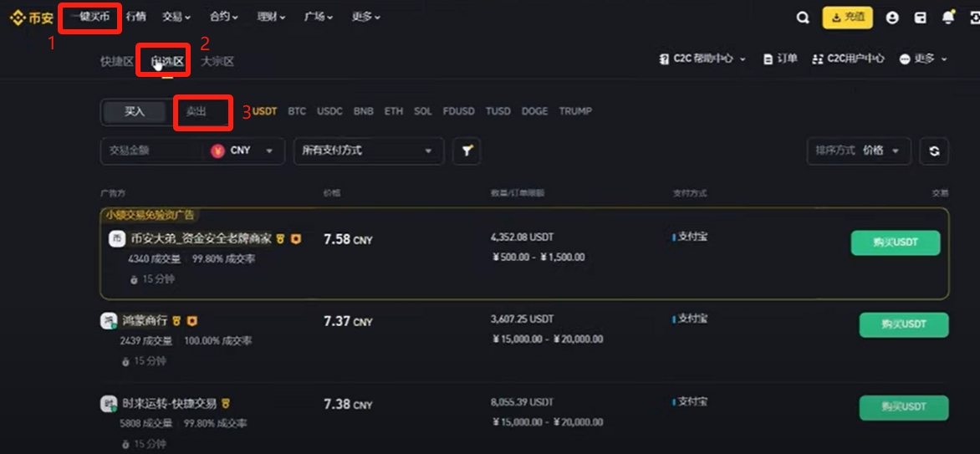Open the 行情 menu item

(135, 17)
